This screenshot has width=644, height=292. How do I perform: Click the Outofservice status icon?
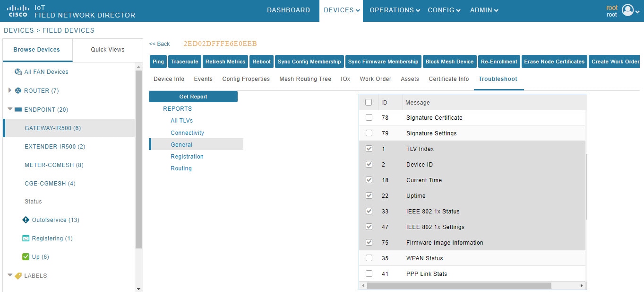pos(26,220)
